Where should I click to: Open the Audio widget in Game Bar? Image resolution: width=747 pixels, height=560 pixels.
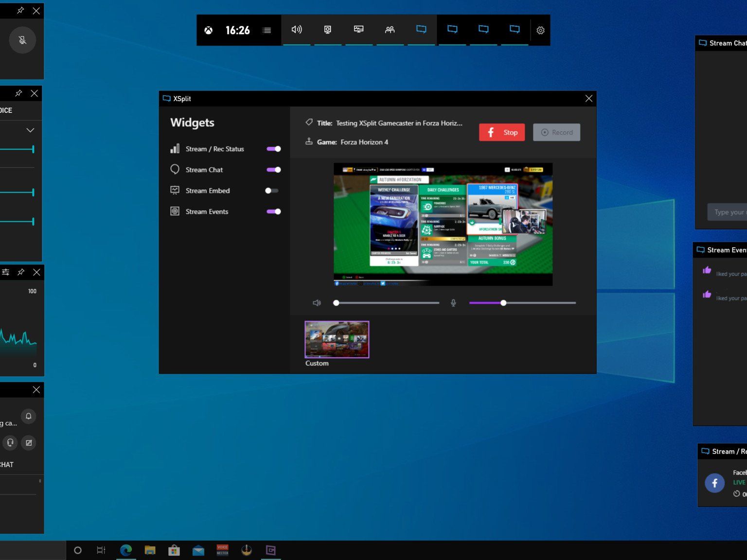point(297,30)
